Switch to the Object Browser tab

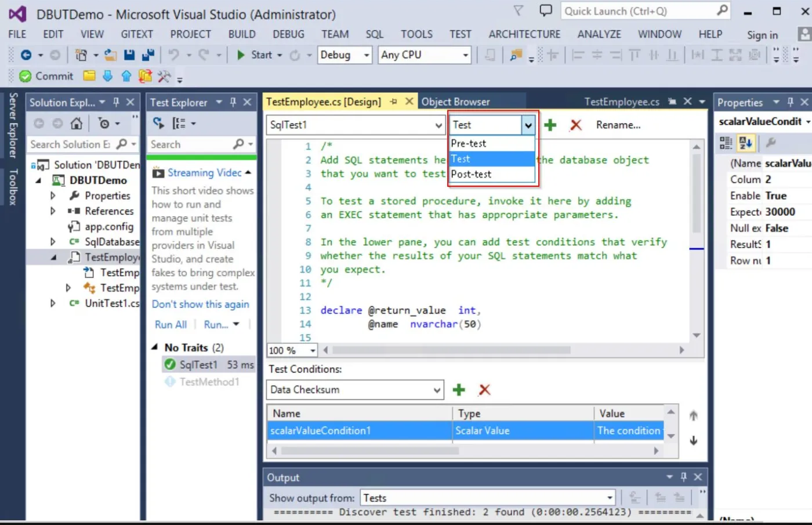pyautogui.click(x=456, y=102)
